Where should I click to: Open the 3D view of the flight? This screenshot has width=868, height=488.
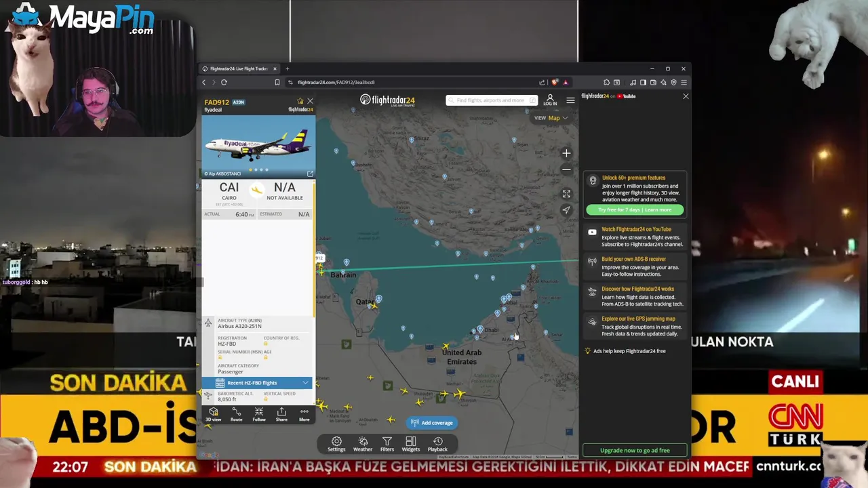[x=214, y=414]
